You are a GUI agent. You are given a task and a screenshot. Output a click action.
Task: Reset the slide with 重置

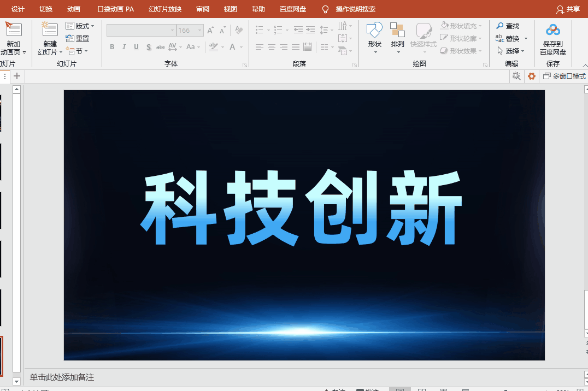point(78,39)
